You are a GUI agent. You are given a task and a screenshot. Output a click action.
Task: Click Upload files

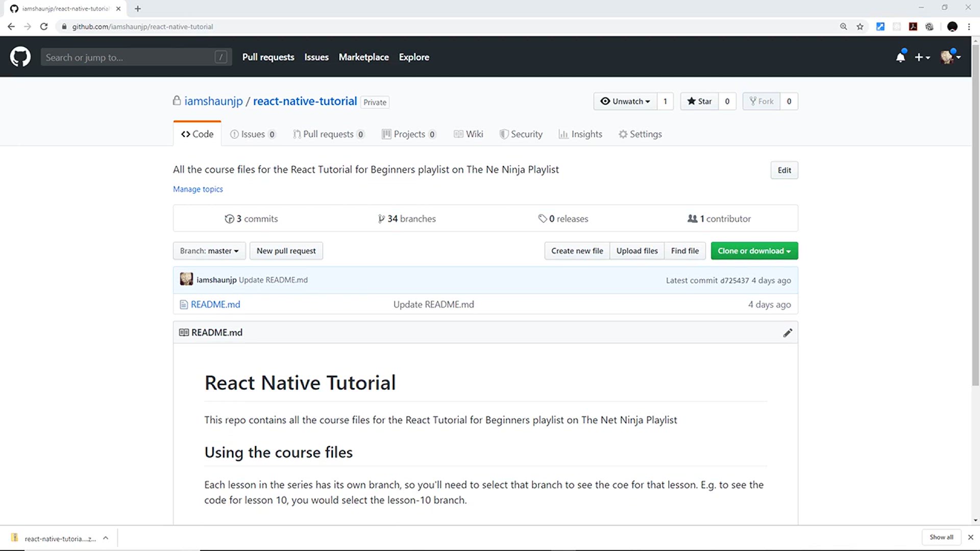[637, 251]
